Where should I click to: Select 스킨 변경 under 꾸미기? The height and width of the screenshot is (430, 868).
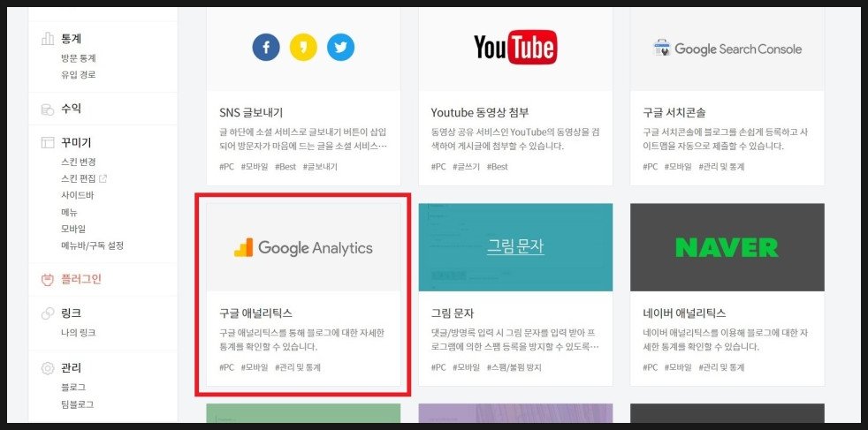[x=79, y=162]
